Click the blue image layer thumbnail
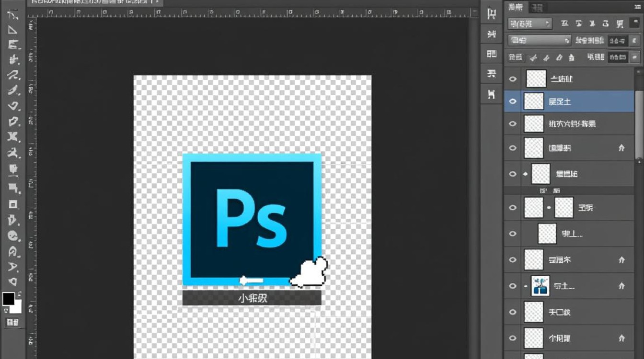 pos(540,286)
